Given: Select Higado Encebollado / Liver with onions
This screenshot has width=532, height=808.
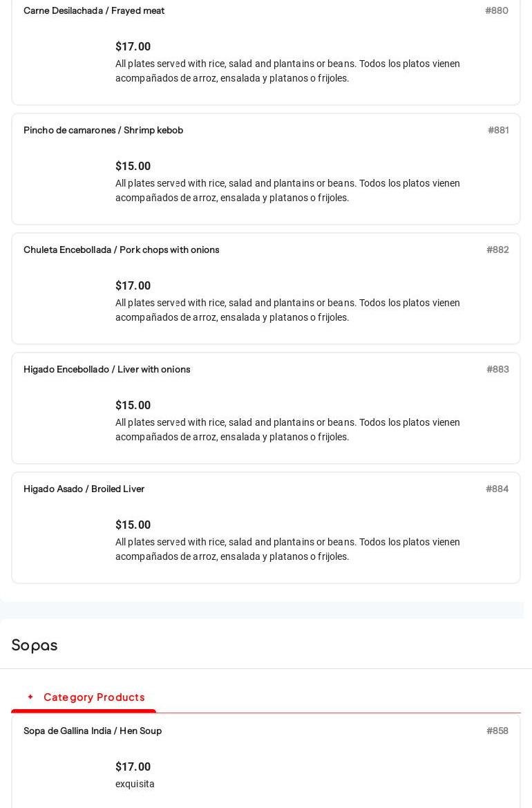Looking at the screenshot, I should [106, 369].
